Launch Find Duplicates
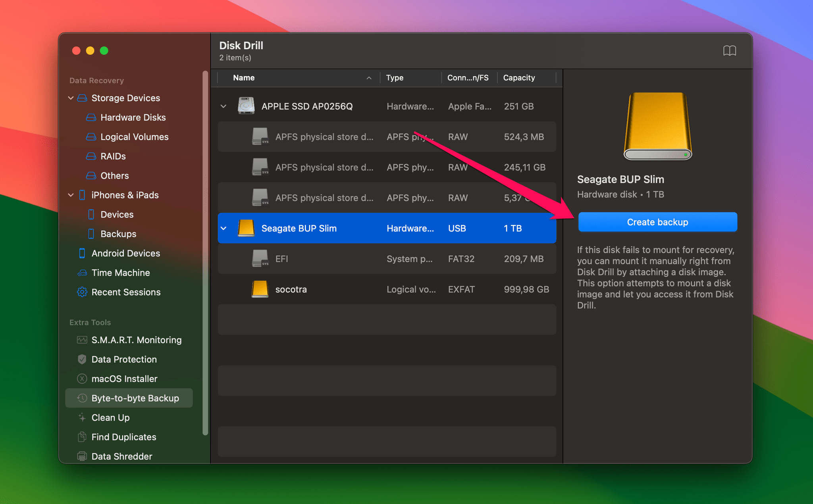This screenshot has height=504, width=813. point(123,437)
